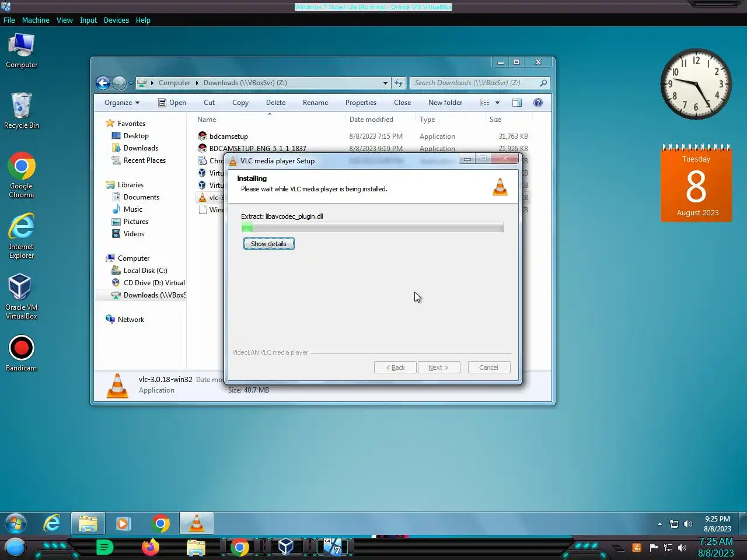Image resolution: width=747 pixels, height=560 pixels.
Task: Open VirtualBox cube in host taskbar
Action: point(285,547)
